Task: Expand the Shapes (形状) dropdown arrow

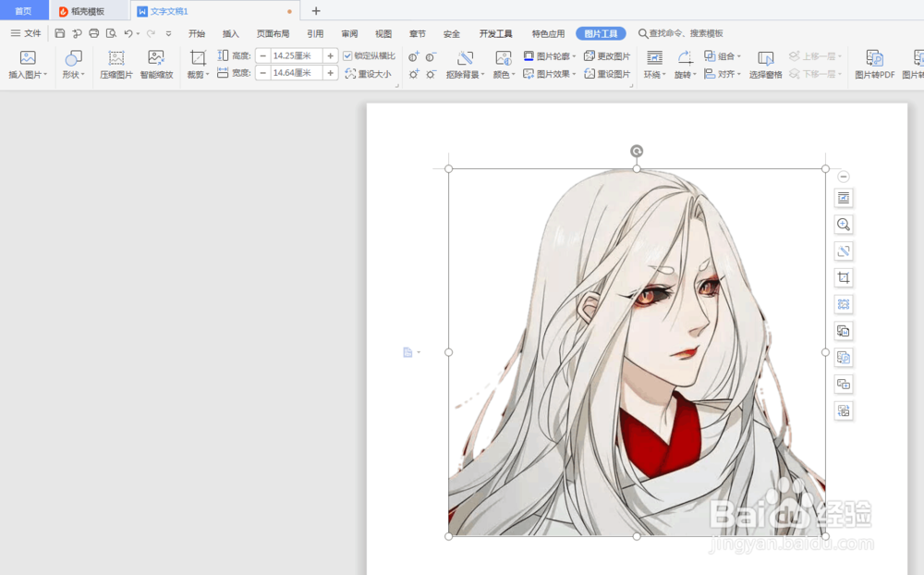Action: tap(83, 74)
